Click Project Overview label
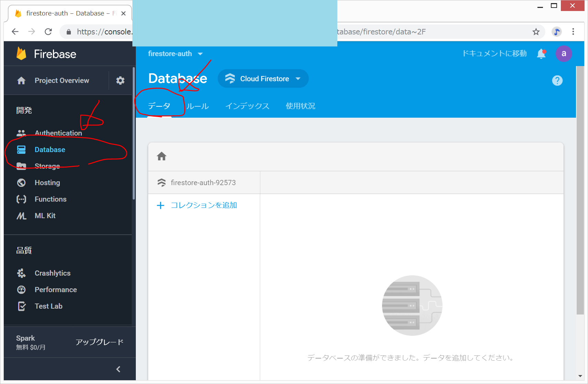 (62, 81)
